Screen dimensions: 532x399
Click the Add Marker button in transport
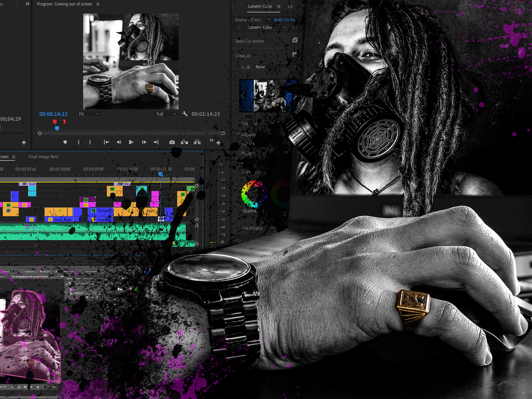tap(65, 142)
